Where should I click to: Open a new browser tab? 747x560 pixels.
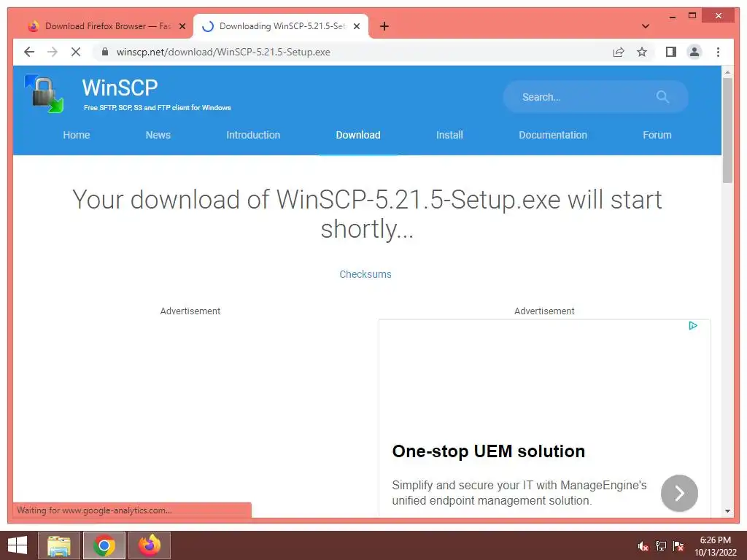tap(384, 26)
